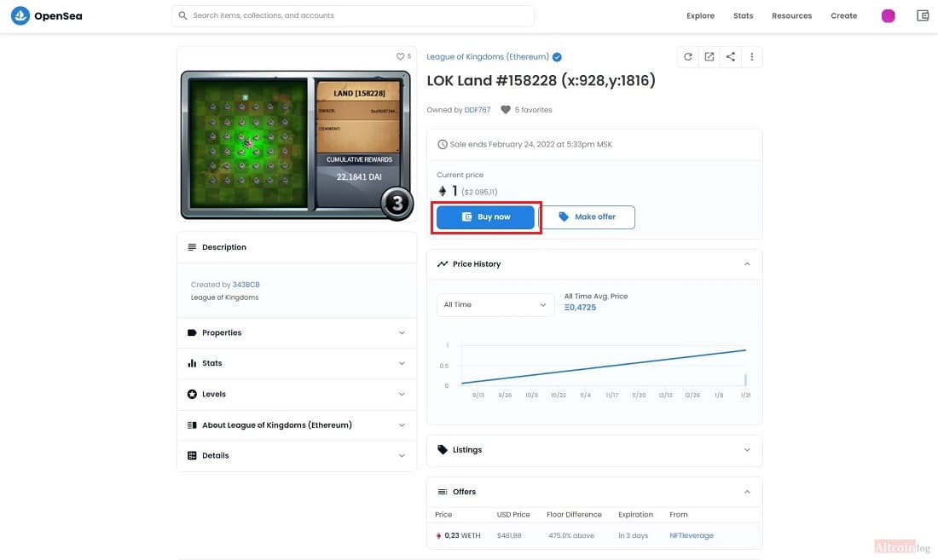
Task: Click the sale end date text
Action: click(x=530, y=145)
